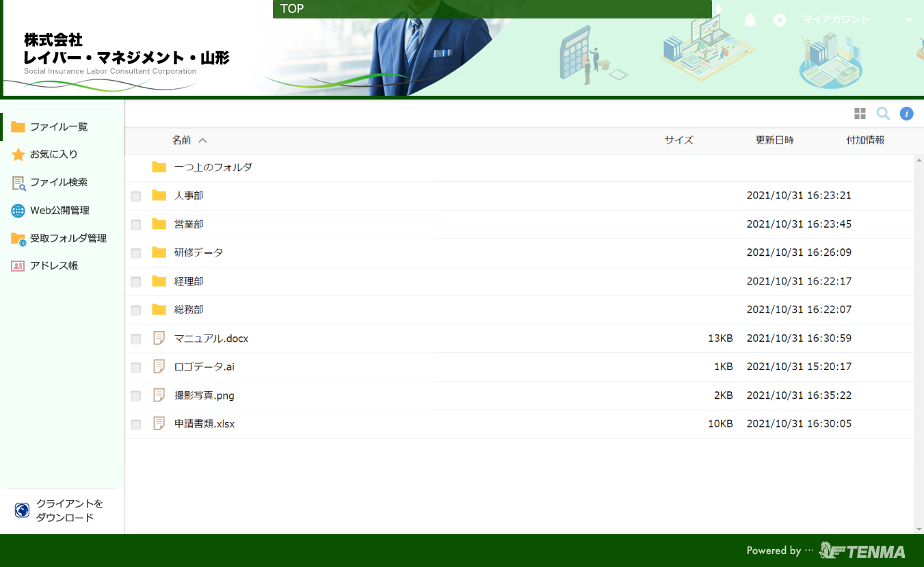This screenshot has height=567, width=924.
Task: Toggle sort order arrow next to 名前
Action: 202,140
